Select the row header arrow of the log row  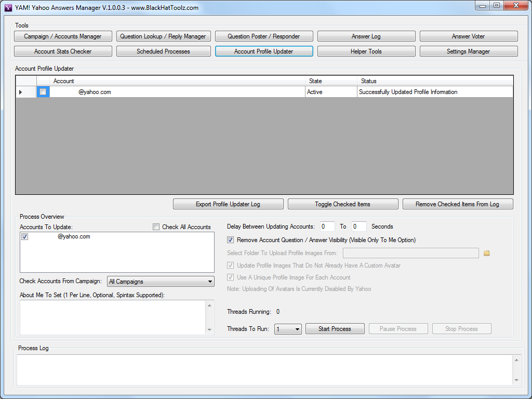click(x=26, y=92)
